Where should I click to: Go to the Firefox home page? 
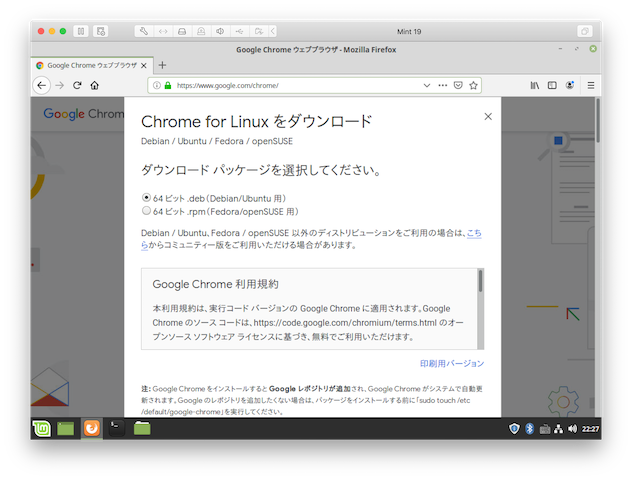coord(95,85)
